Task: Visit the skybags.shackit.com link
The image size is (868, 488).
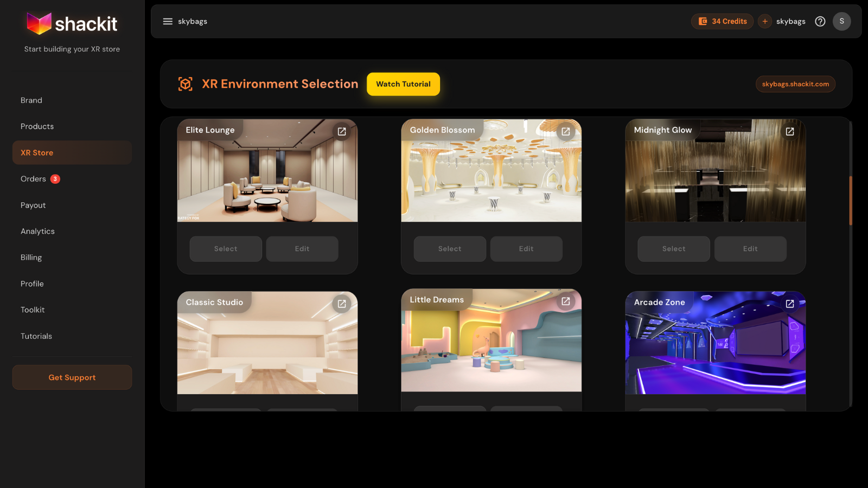Action: [795, 84]
